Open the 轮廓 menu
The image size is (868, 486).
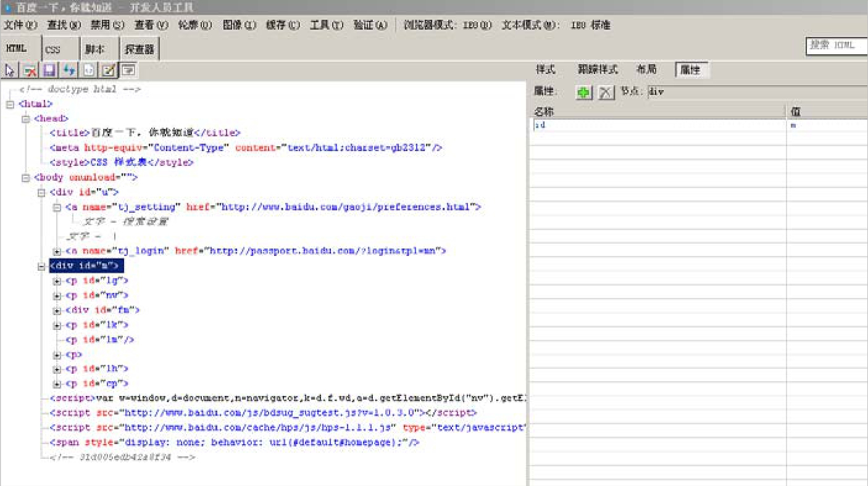coord(195,25)
